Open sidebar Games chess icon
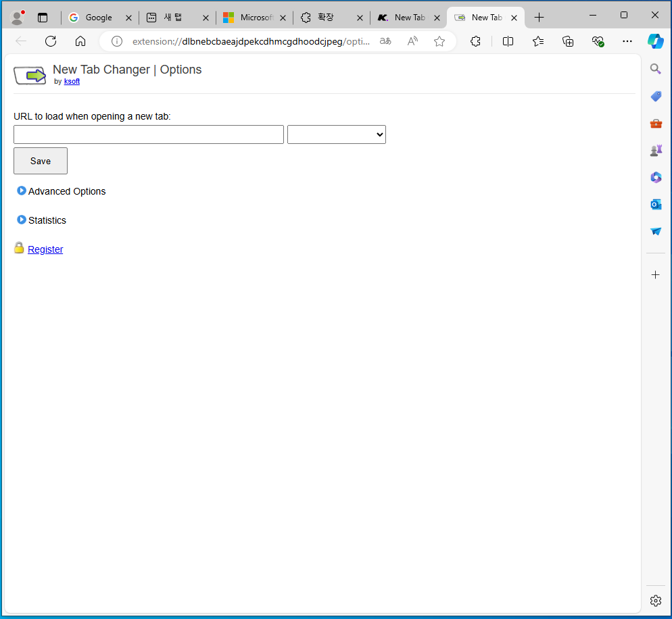The height and width of the screenshot is (619, 672). (x=656, y=151)
